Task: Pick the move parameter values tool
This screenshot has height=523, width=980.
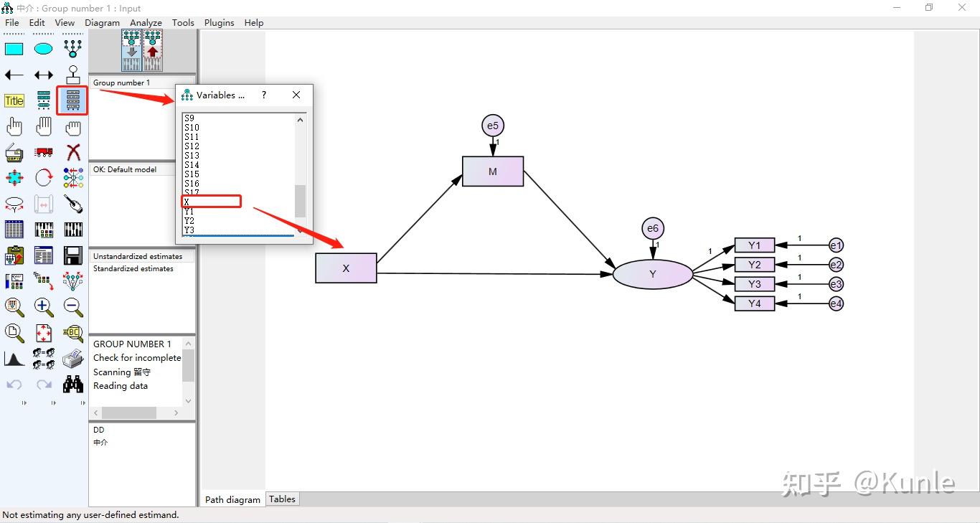Action: 14,204
